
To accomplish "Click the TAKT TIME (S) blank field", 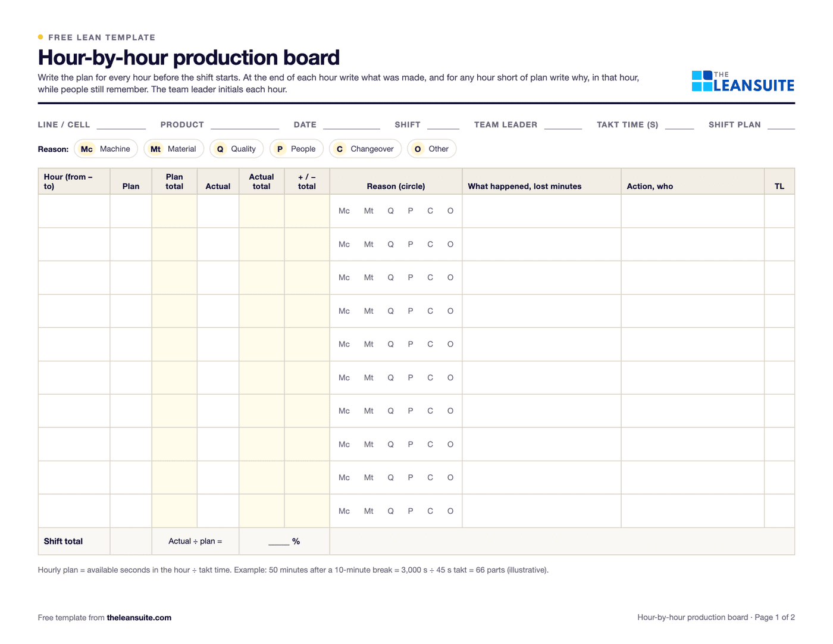I will click(x=679, y=125).
